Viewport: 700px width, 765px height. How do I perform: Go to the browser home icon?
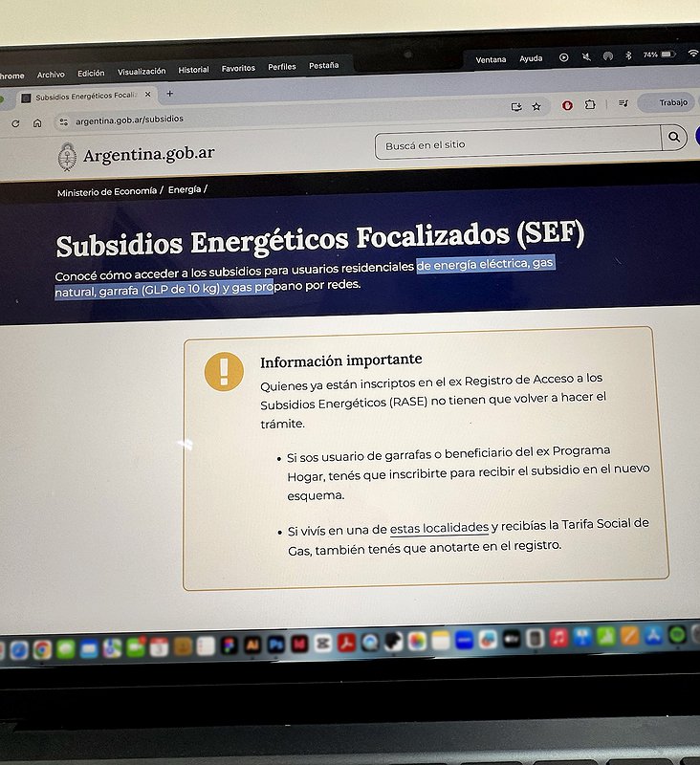pyautogui.click(x=37, y=122)
